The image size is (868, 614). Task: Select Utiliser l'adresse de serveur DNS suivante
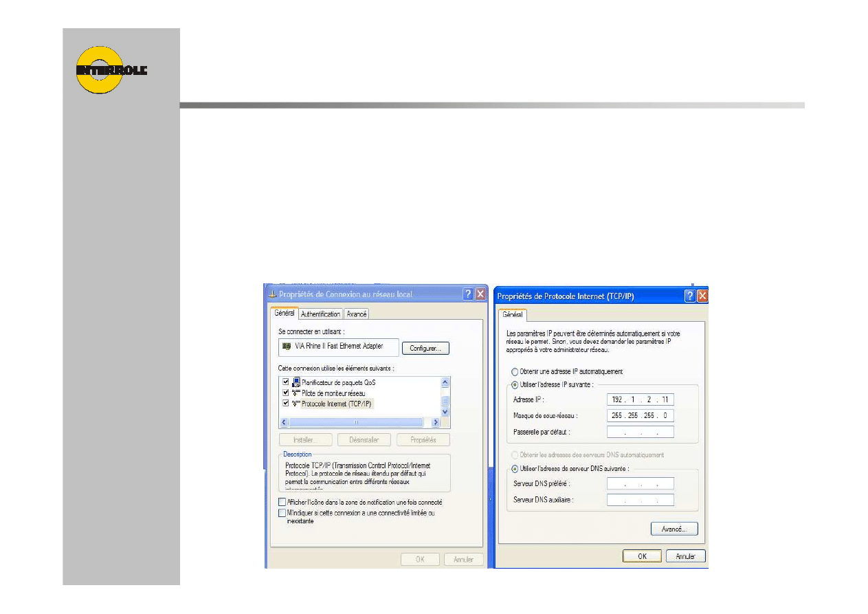coord(515,468)
